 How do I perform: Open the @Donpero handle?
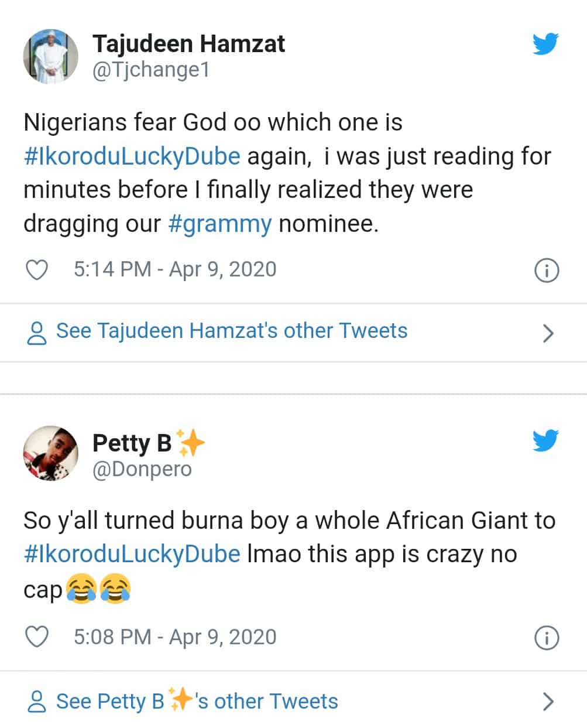point(142,469)
